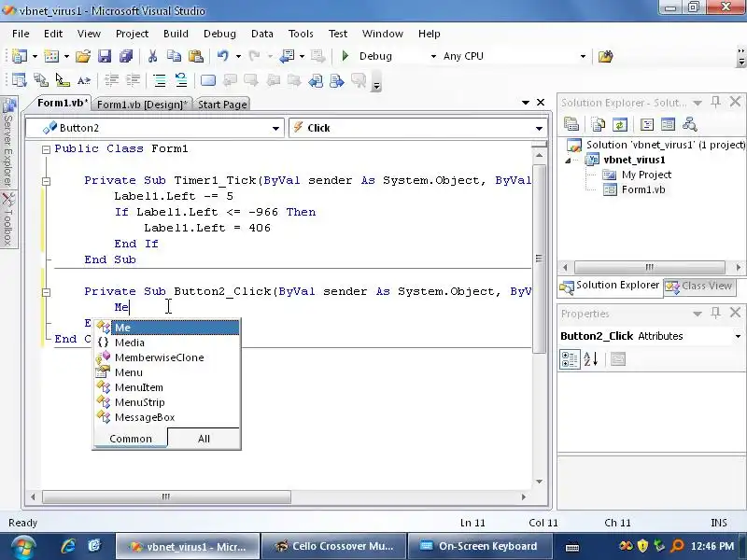Pin the Solution Explorer panel
This screenshot has width=747, height=560.
[715, 102]
